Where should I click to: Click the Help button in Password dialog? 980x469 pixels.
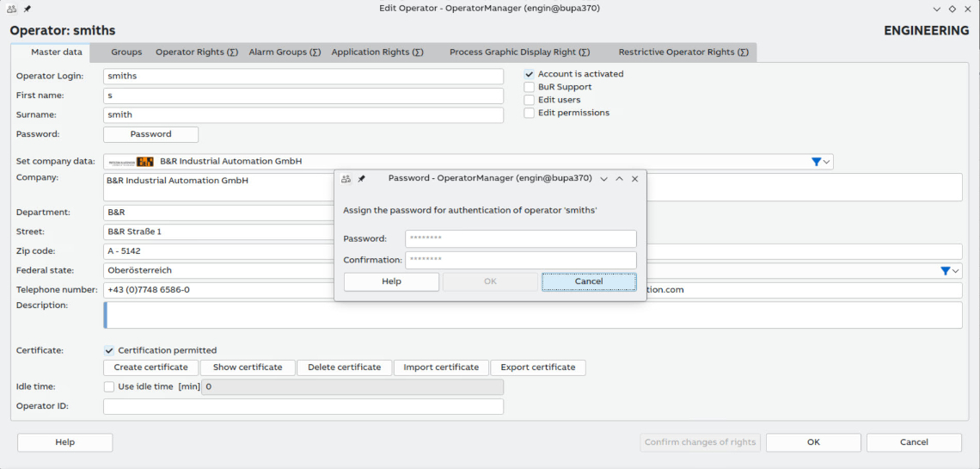(x=391, y=281)
